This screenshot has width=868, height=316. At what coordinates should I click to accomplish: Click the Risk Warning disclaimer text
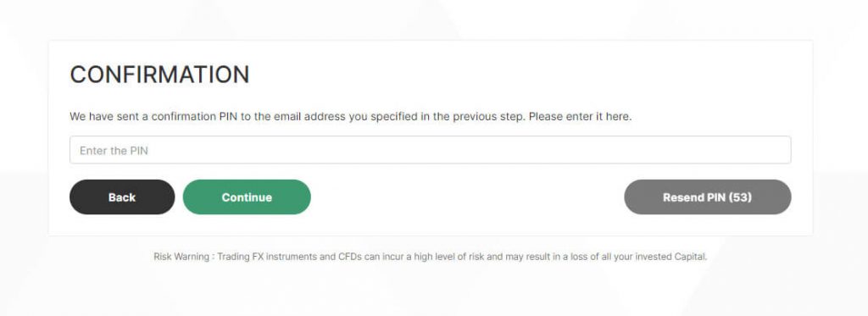(x=430, y=257)
